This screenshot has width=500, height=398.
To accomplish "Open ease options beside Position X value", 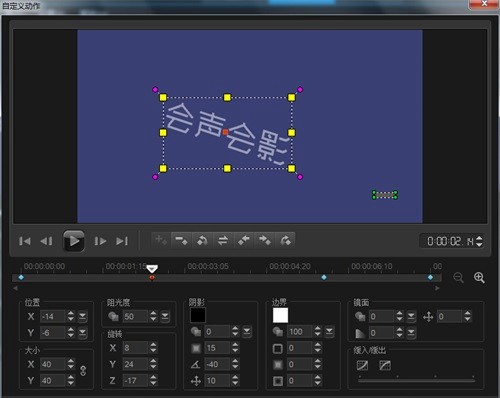I will (x=82, y=316).
